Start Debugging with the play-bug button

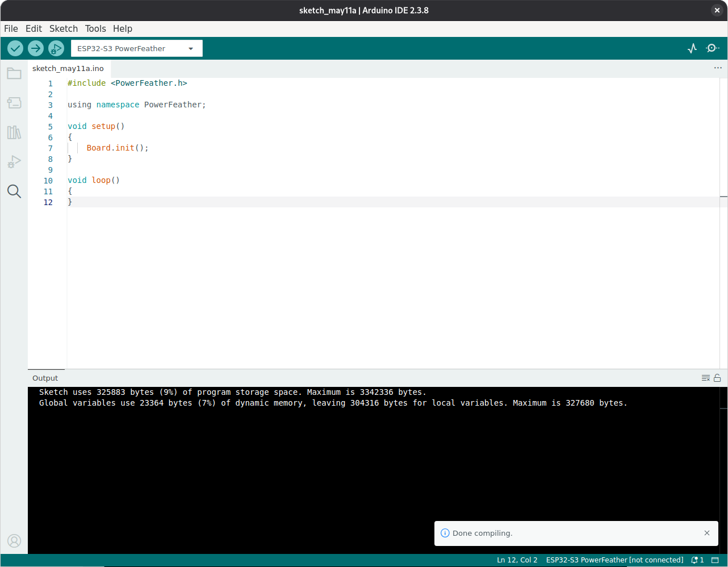(x=56, y=48)
